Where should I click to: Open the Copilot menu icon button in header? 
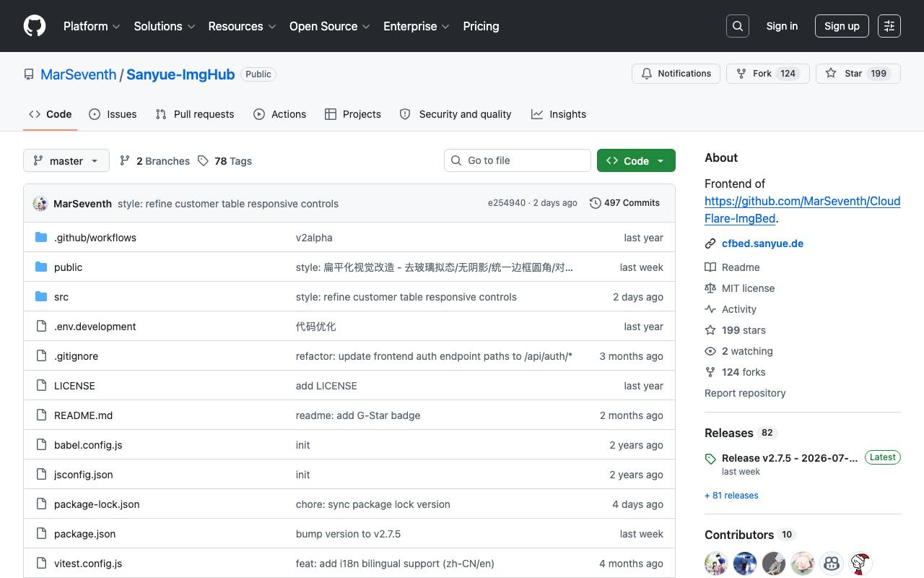tap(889, 26)
